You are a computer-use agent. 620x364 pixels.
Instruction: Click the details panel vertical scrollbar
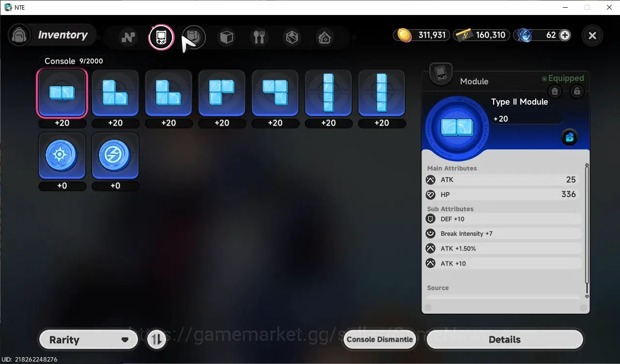pyautogui.click(x=587, y=231)
